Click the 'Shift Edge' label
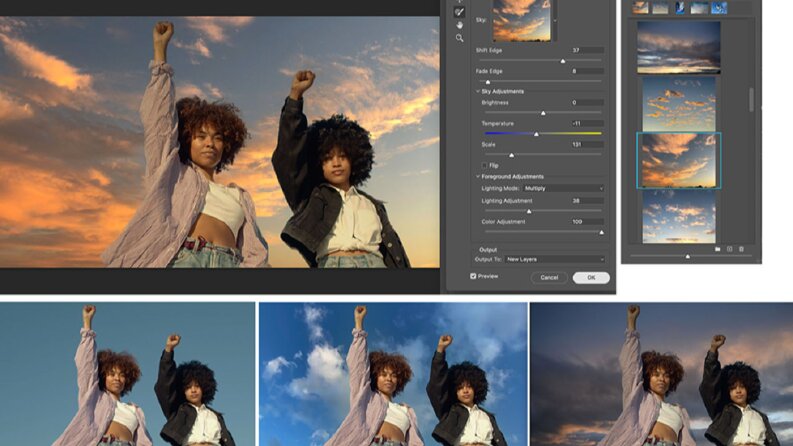 pyautogui.click(x=489, y=51)
